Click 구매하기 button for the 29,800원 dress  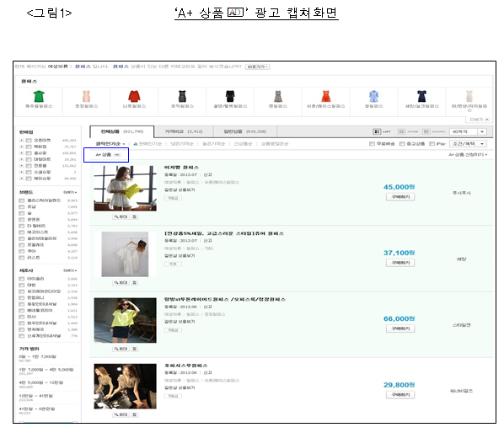pos(400,395)
